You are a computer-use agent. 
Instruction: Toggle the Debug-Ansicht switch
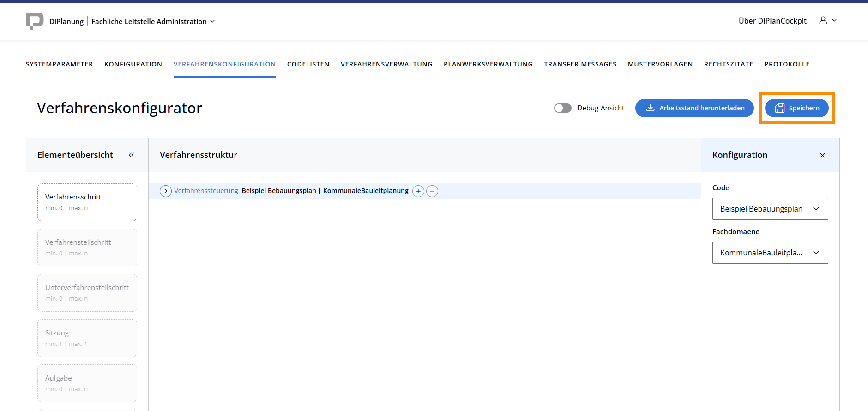point(563,108)
